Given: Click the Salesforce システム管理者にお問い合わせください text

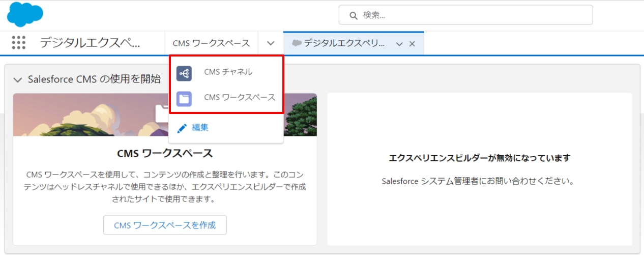Looking at the screenshot, I should (478, 181).
